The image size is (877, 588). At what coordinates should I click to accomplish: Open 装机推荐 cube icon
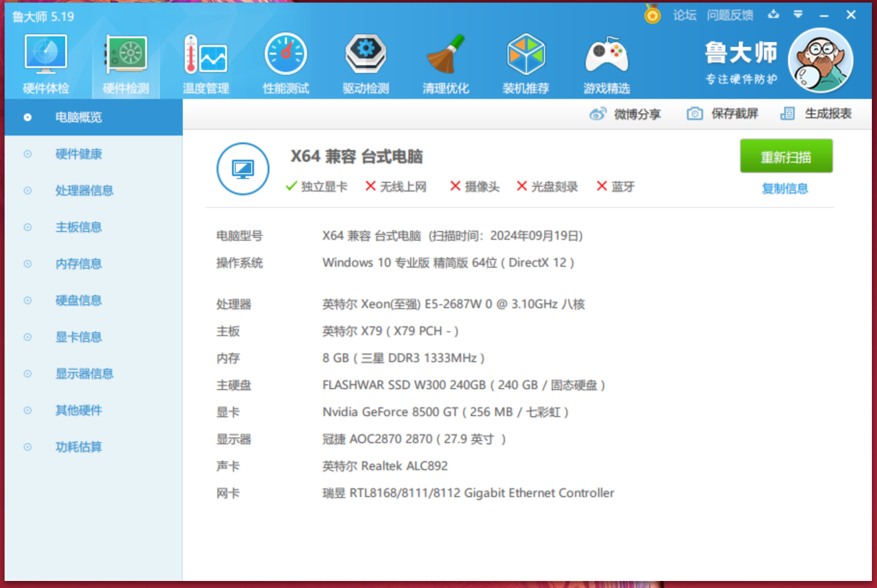[x=526, y=64]
